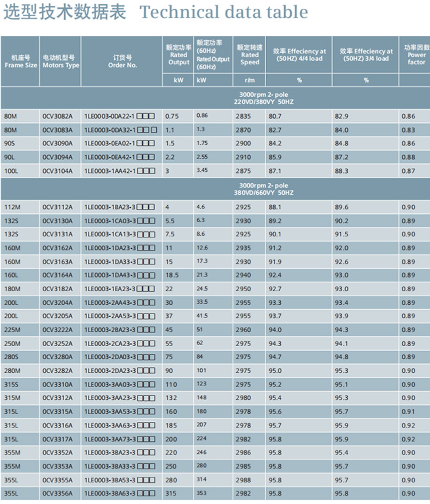The width and height of the screenshot is (430, 504).
Task: Click the last empty box after 1LE0003-3BA63-3
Action: coord(152,494)
